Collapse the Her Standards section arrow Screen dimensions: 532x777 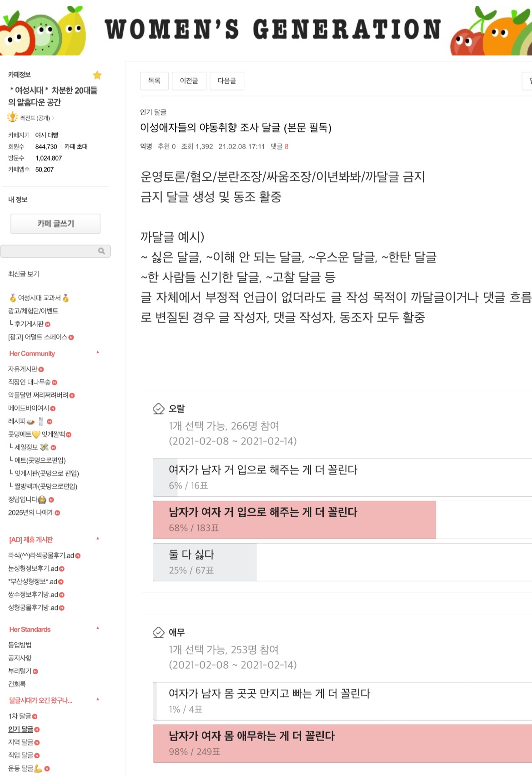[98, 628]
